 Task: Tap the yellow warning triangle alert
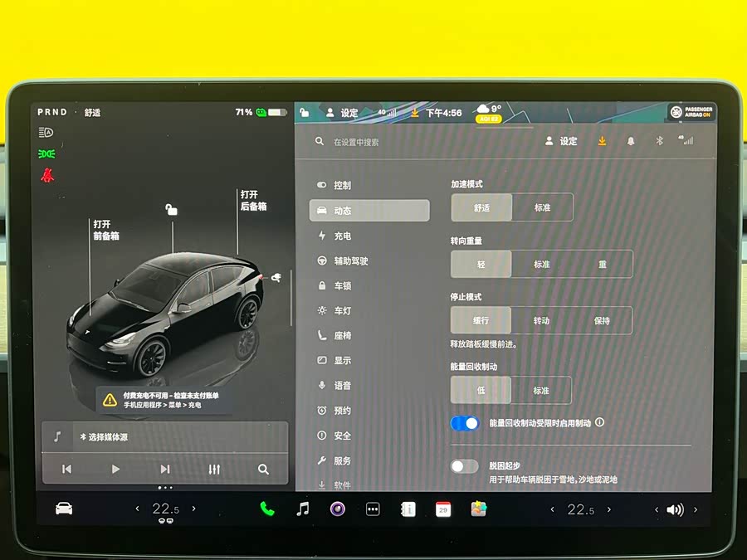click(110, 400)
